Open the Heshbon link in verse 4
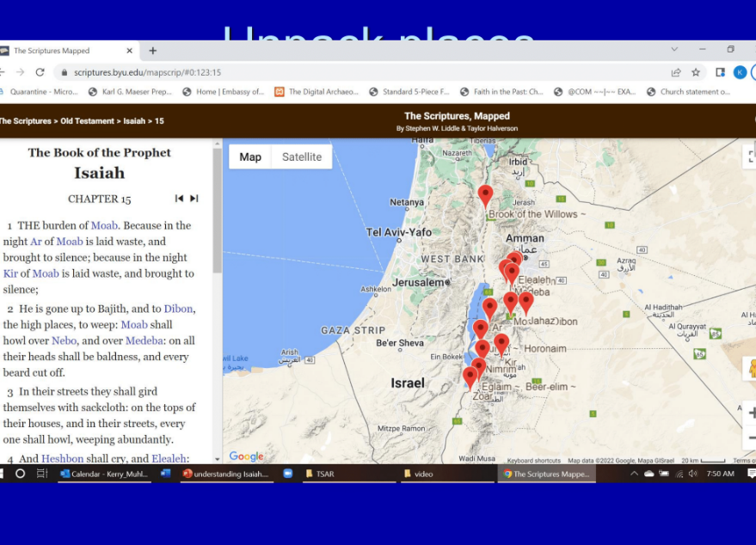The image size is (756, 545). pyautogui.click(x=63, y=459)
